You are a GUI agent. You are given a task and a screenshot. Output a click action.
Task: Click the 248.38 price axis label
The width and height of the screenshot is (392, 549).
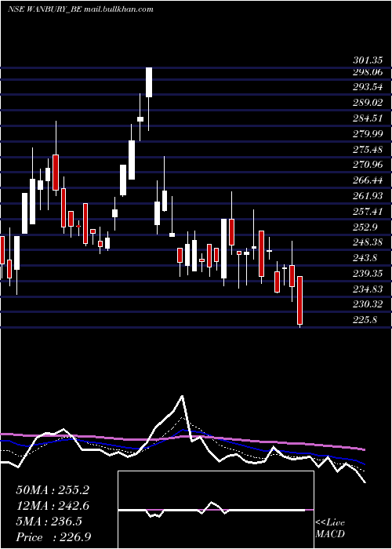pos(368,242)
